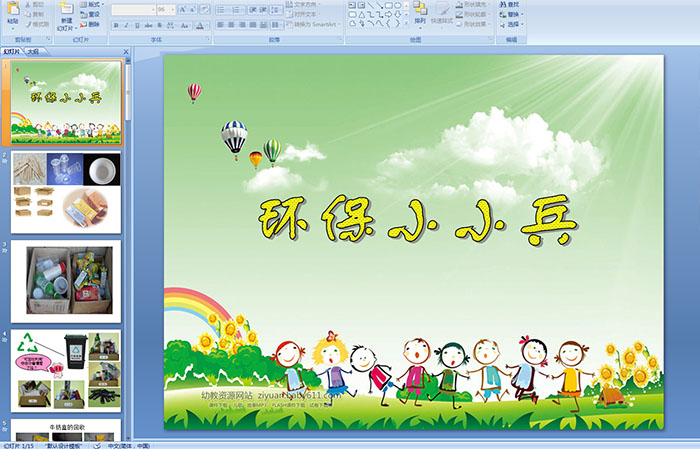Open the Arrange (排列) dropdown
This screenshot has width=700, height=449.
click(x=420, y=14)
